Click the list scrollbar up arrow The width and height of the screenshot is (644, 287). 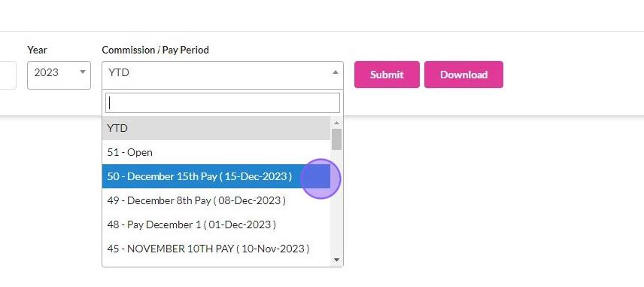(x=337, y=123)
